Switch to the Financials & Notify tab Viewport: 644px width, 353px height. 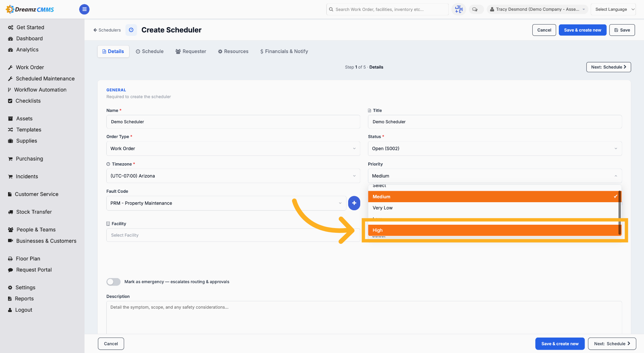click(x=284, y=51)
